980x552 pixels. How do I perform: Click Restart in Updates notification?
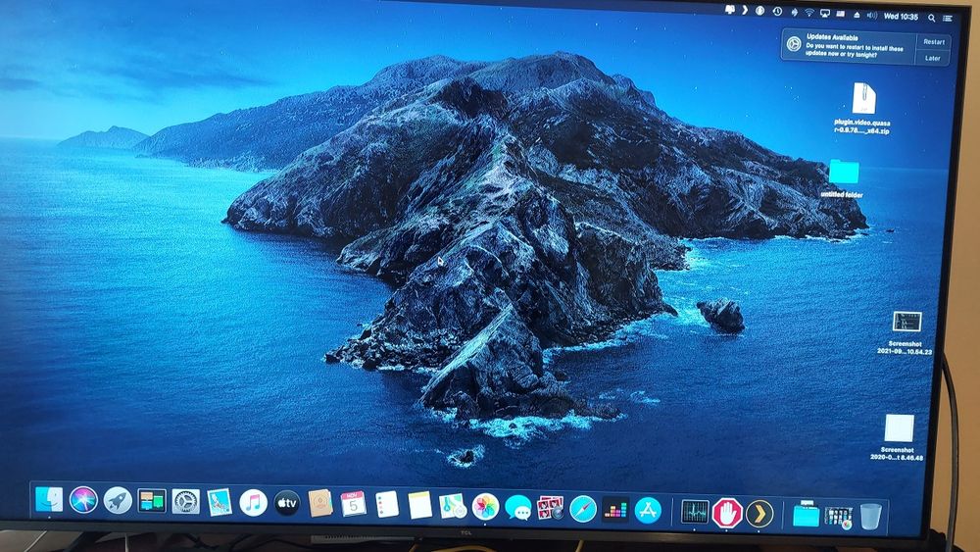934,42
